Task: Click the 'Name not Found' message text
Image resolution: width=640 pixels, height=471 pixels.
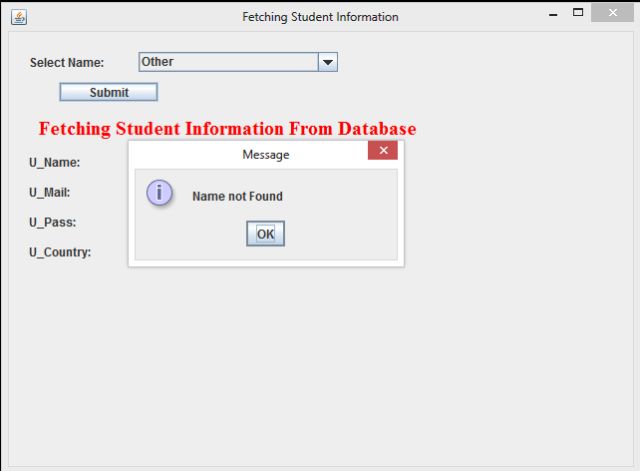Action: pyautogui.click(x=238, y=196)
